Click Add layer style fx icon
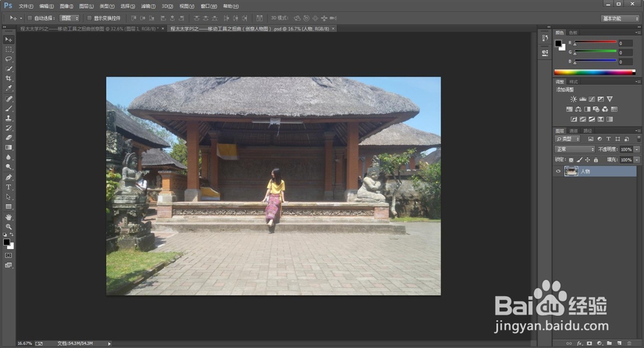The width and height of the screenshot is (644, 348). tap(580, 343)
